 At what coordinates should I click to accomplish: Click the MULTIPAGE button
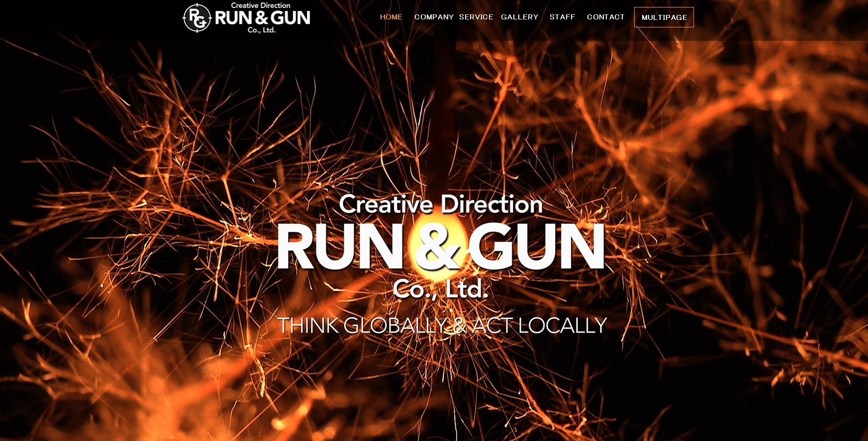pos(664,17)
